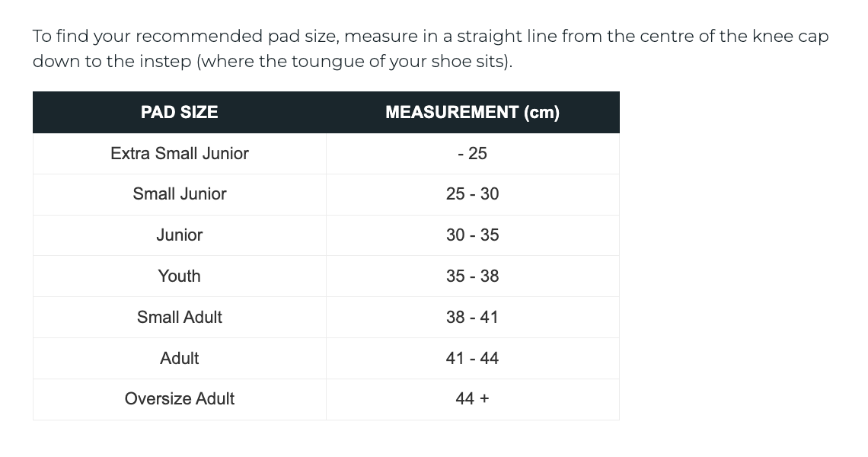
Task: Select the Oversize Adult cell
Action: (x=180, y=399)
